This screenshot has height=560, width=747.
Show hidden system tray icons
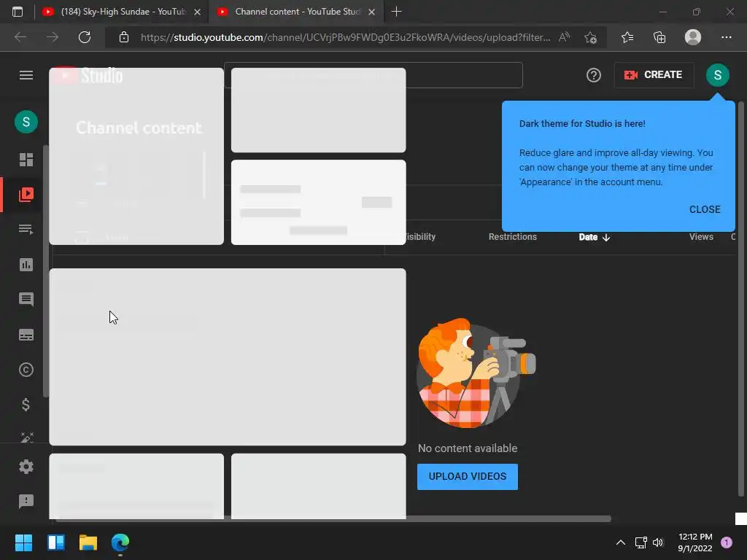pyautogui.click(x=621, y=542)
